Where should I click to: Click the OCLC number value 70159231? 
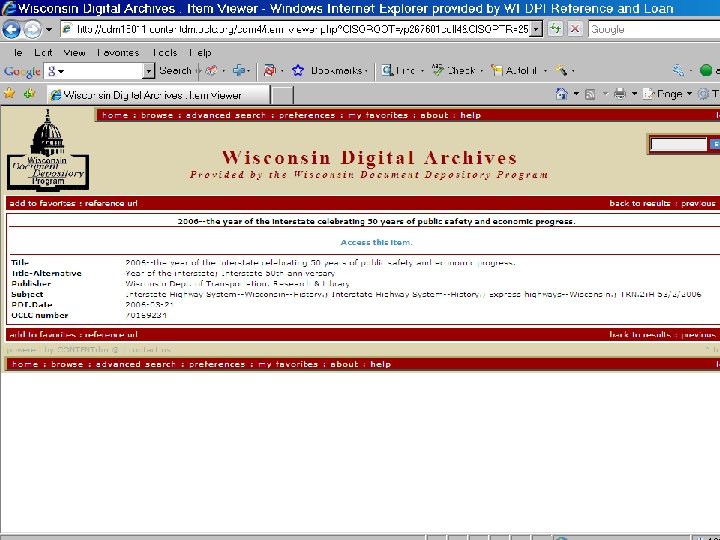(146, 315)
